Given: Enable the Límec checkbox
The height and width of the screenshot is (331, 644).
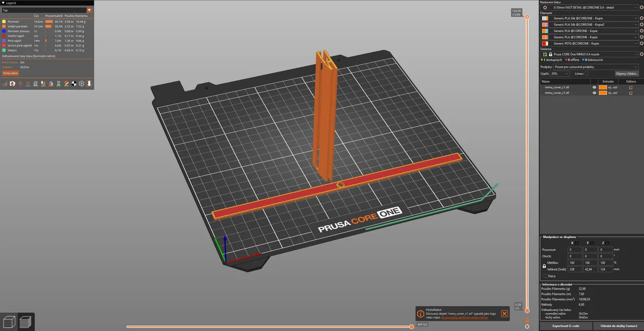Looking at the screenshot, I should tap(587, 74).
